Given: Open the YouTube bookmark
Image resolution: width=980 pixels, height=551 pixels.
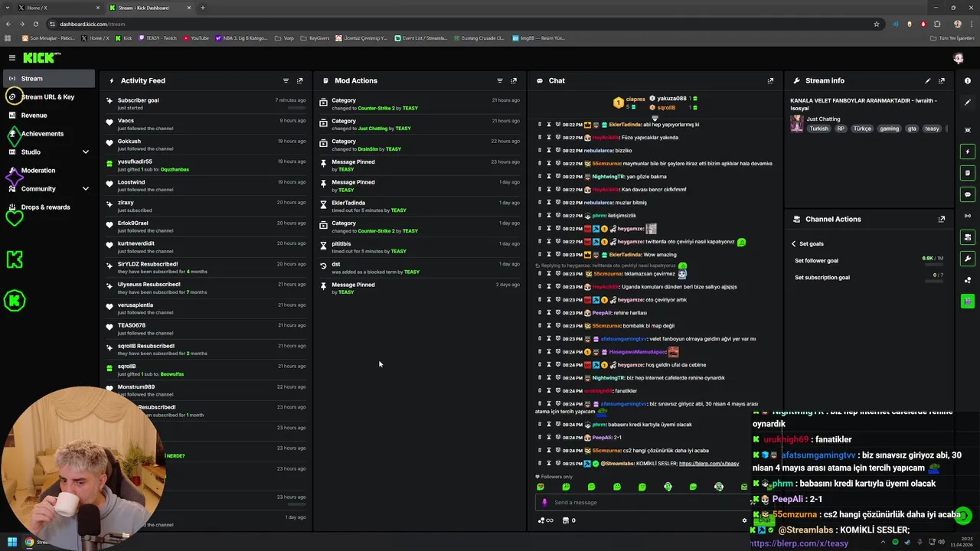Looking at the screenshot, I should (x=196, y=38).
